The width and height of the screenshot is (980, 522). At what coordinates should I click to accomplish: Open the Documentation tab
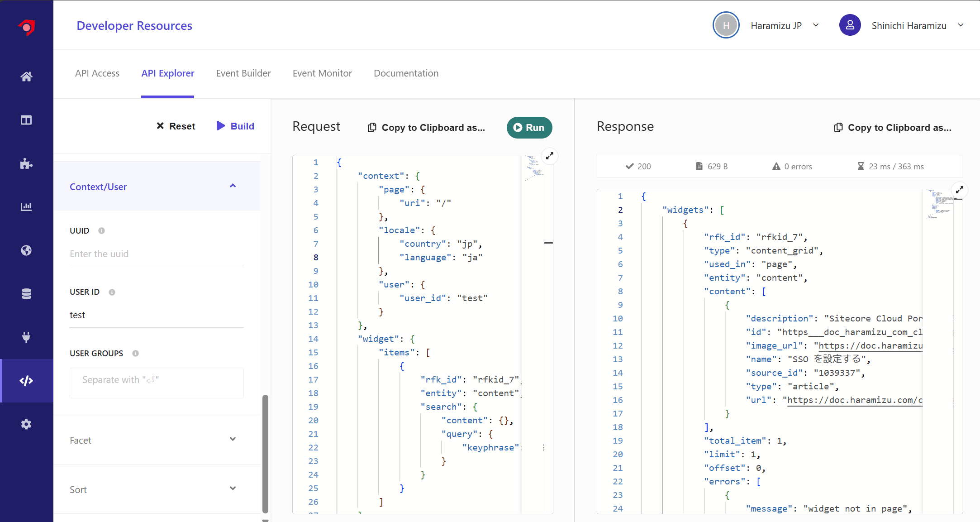point(406,73)
